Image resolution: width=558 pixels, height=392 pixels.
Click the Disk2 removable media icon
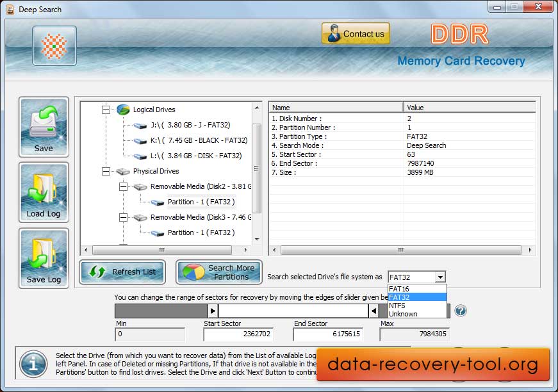coord(140,187)
